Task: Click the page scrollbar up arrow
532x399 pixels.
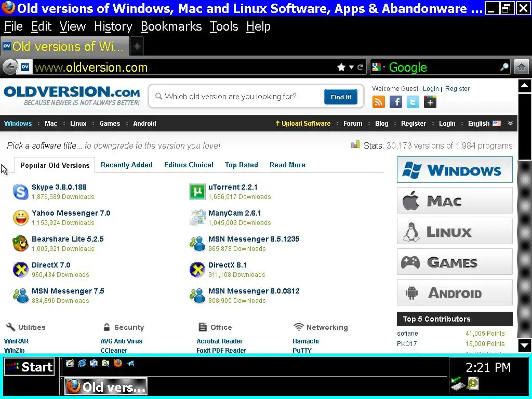Action: click(x=525, y=86)
